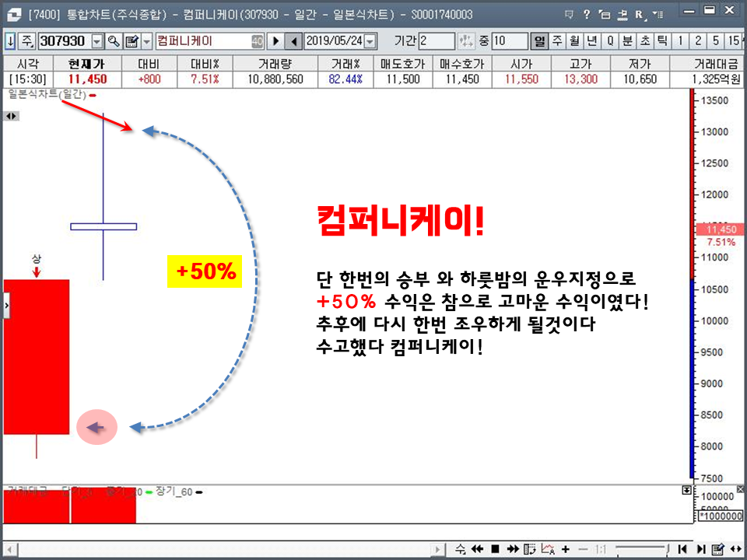Switch to 주 (weekly) chart period
The width and height of the screenshot is (747, 560).
[556, 41]
